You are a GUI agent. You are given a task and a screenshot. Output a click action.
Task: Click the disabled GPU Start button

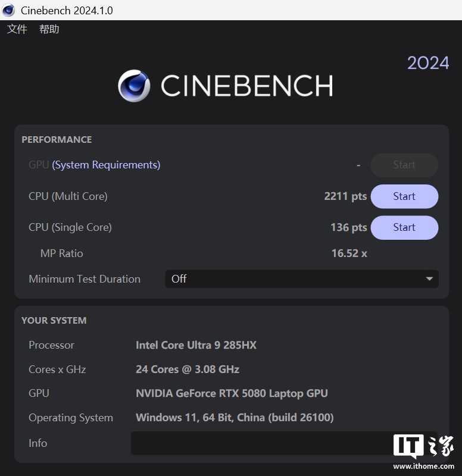(x=404, y=165)
